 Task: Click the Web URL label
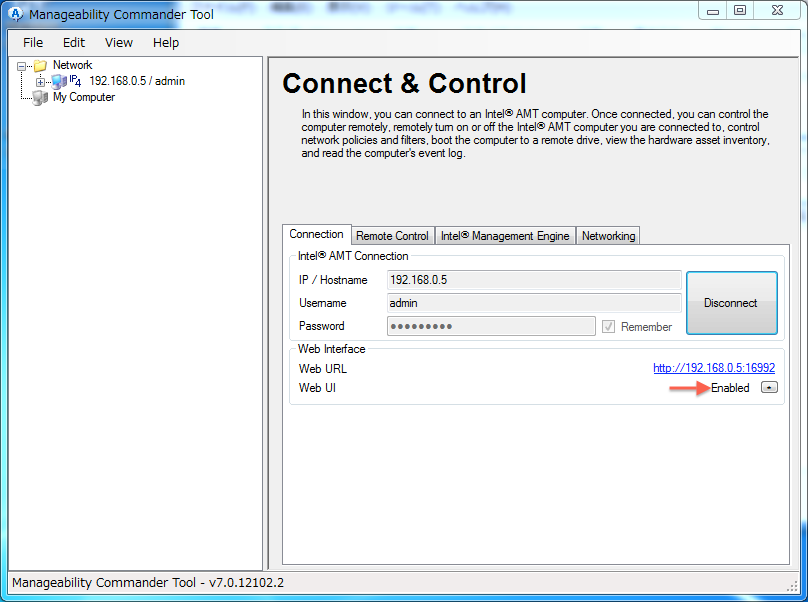tap(323, 369)
